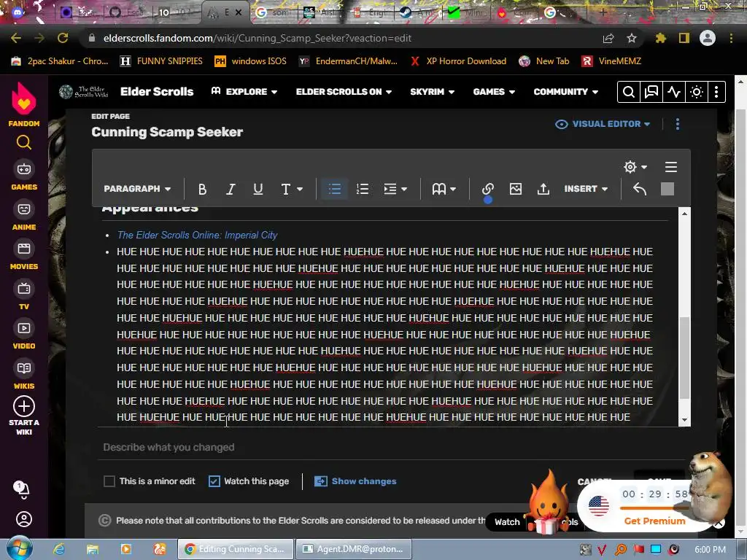
Task: Click the address bar URL
Action: pos(258,38)
